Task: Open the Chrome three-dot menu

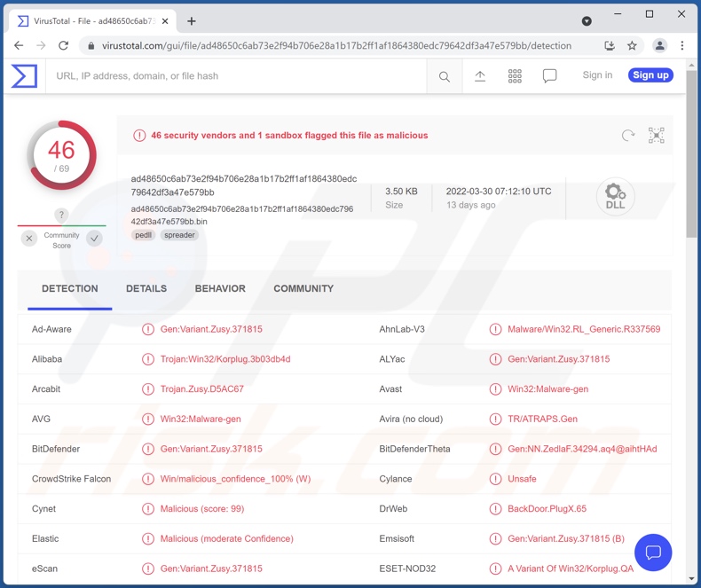Action: 681,45
